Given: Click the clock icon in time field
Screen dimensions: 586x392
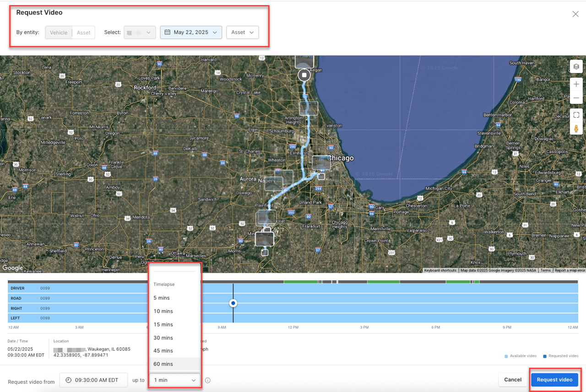Looking at the screenshot, I should (x=68, y=380).
